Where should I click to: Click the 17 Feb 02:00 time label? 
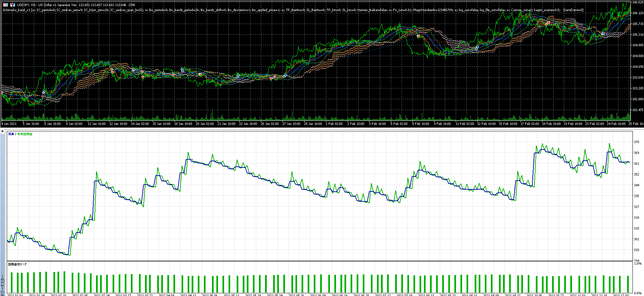530,124
